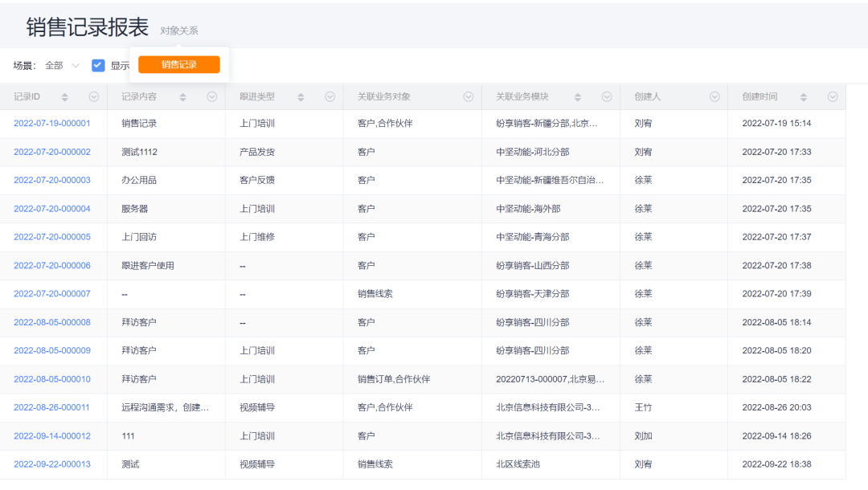Viewport: 868px width, 490px height.
Task: Open the 对象关系 link beside title
Action: coord(178,31)
